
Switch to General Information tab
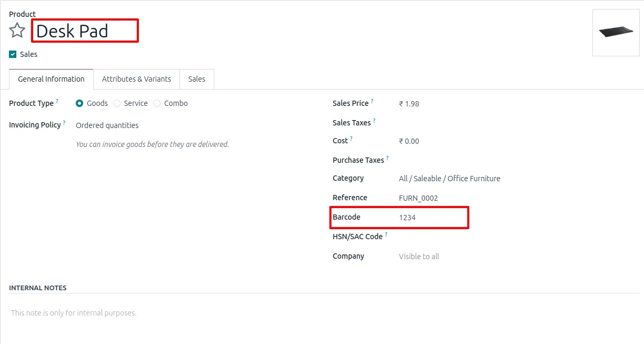[x=51, y=79]
